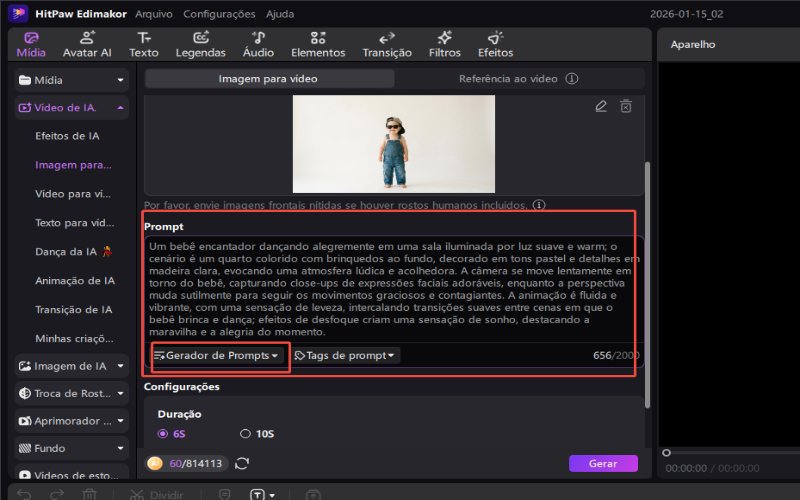Image resolution: width=800 pixels, height=500 pixels.
Task: Select Imagem para... in sidebar
Action: point(73,165)
